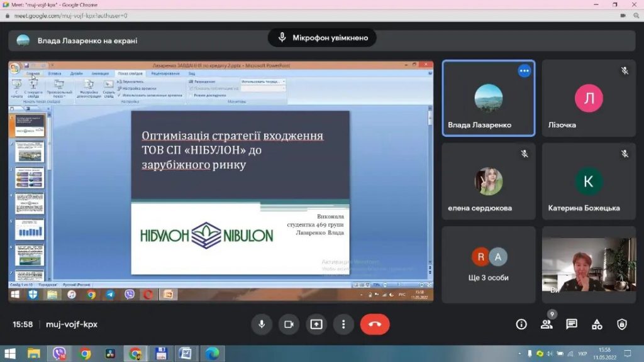Mute the microphone in Meet
The width and height of the screenshot is (644, 362).
point(262,324)
